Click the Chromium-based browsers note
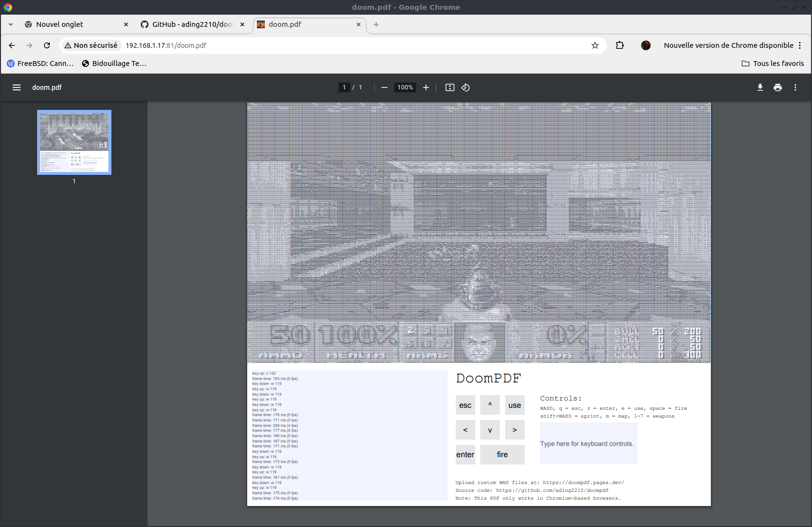Viewport: 812px width, 527px height. pos(538,498)
